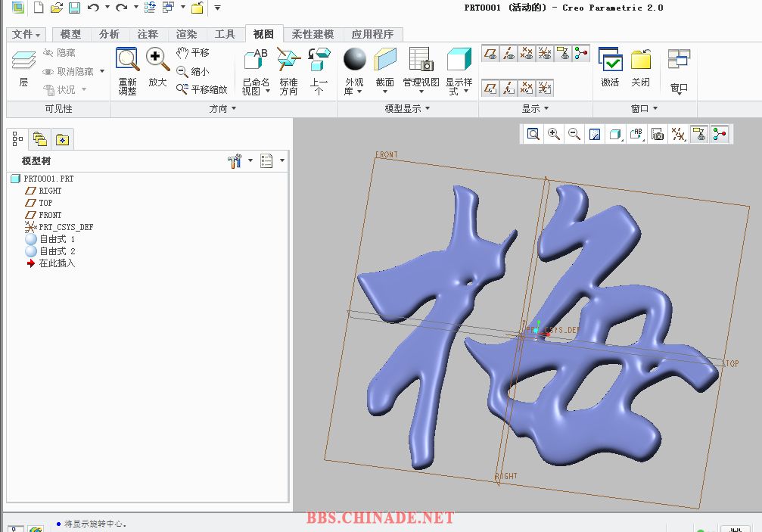Toggle spin center in graphics toolbar

tap(720, 134)
